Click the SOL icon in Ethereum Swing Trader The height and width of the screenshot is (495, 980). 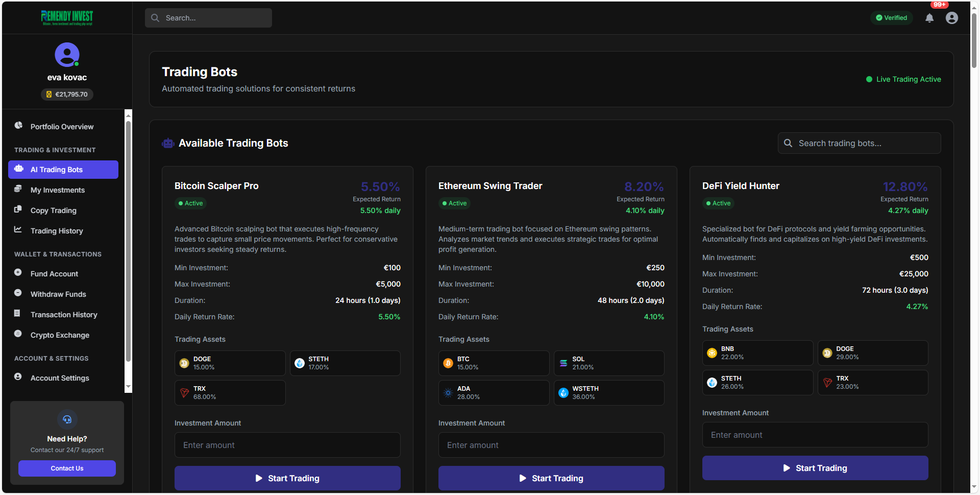563,363
